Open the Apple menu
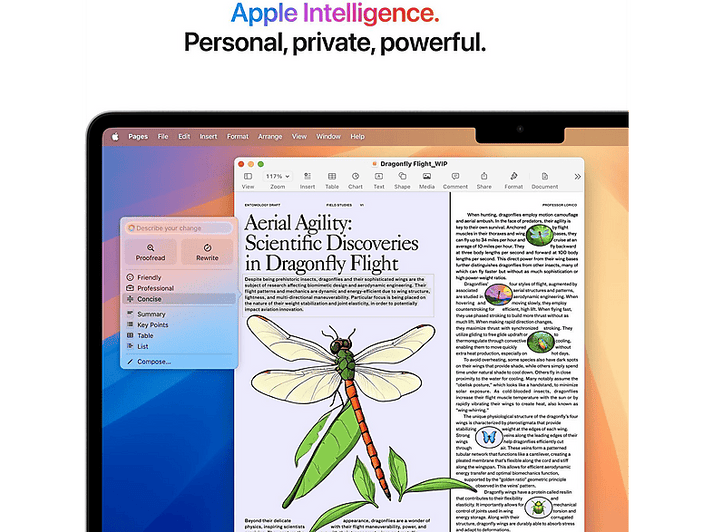This screenshot has height=532, width=713. click(115, 136)
